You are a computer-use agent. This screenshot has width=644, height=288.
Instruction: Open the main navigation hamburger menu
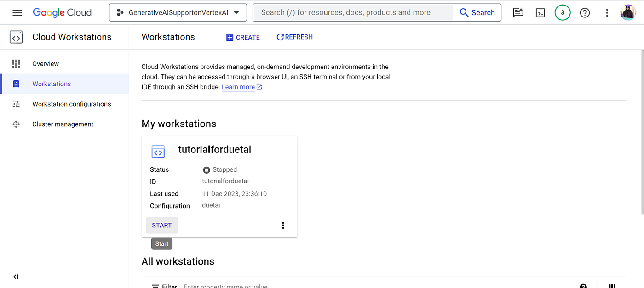point(17,12)
